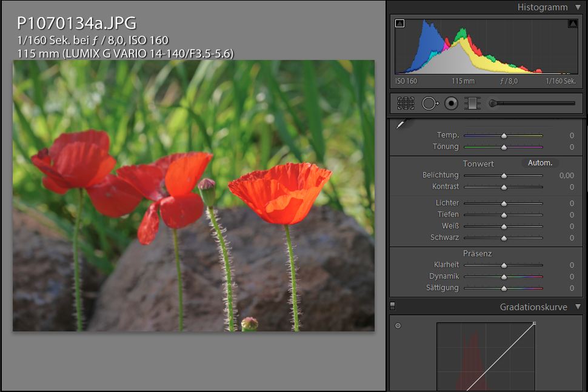
Task: Click the Histogramm panel title
Action: (543, 7)
